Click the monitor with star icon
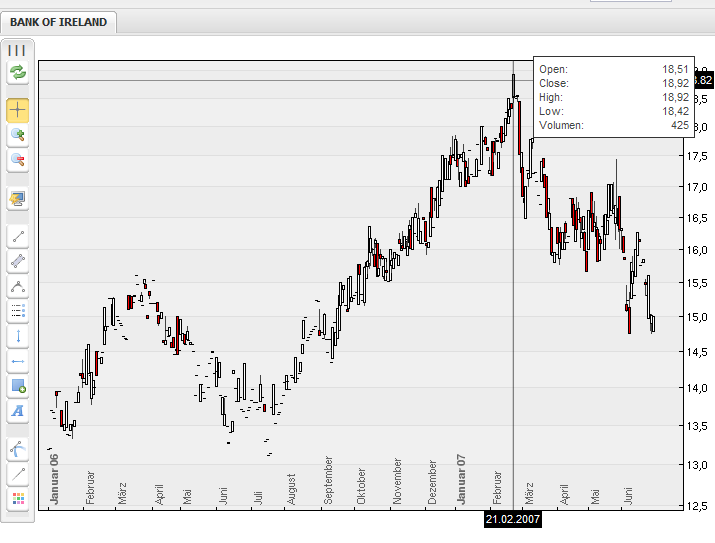715x543 pixels. pos(18,198)
